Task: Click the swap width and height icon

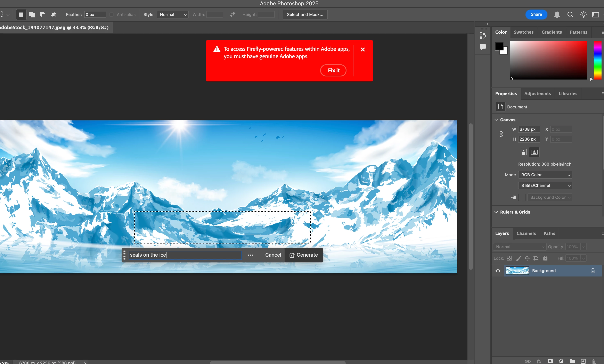Action: [x=232, y=15]
